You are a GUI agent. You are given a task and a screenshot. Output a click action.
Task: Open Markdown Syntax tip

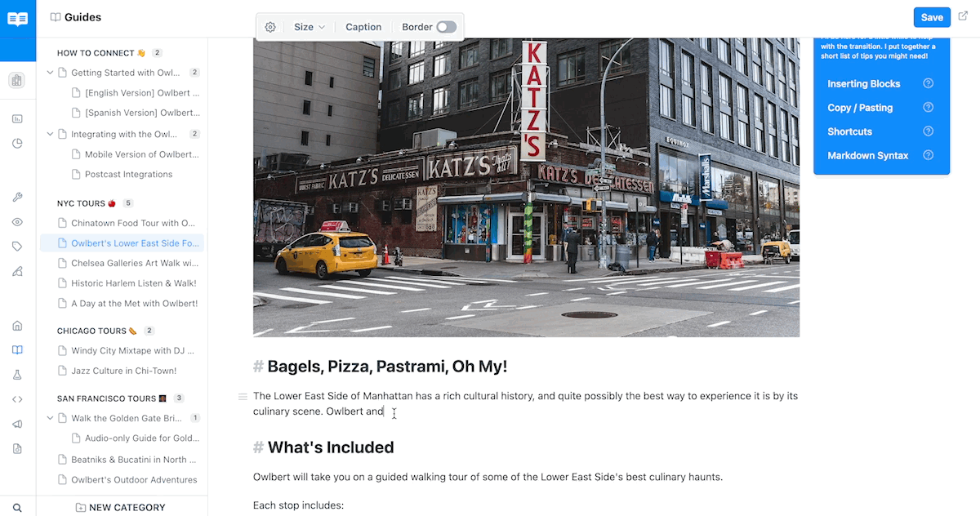point(867,155)
